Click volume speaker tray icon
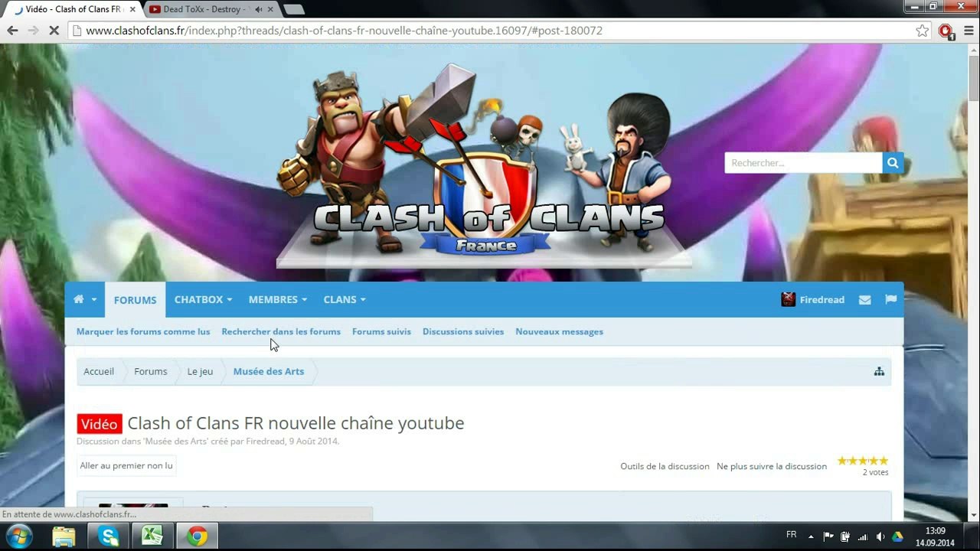The image size is (980, 551). coord(880,536)
